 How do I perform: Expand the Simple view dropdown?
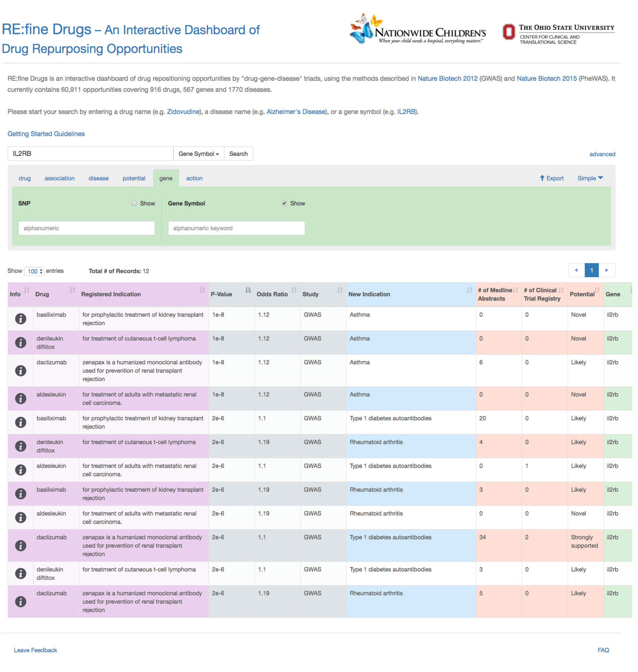pos(590,178)
